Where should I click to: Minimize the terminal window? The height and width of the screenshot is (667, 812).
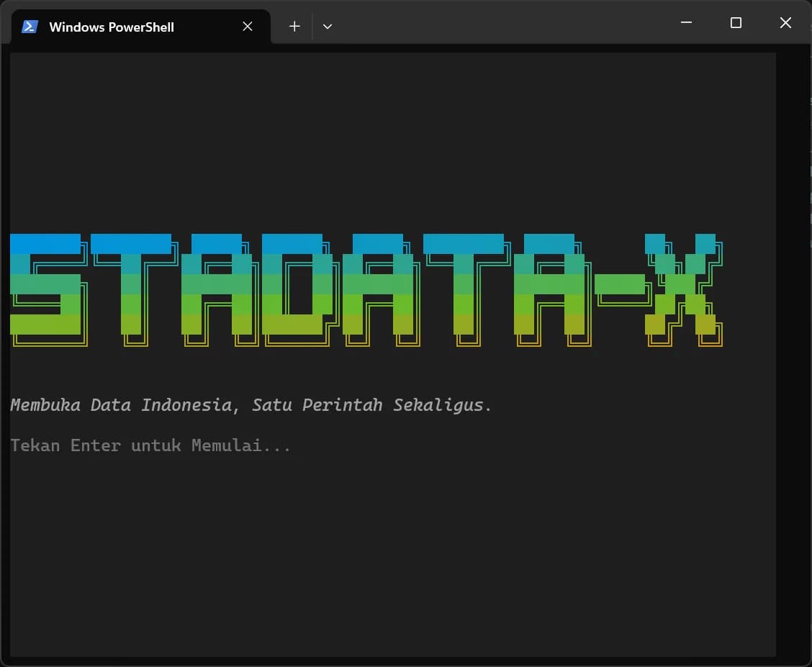tap(686, 23)
